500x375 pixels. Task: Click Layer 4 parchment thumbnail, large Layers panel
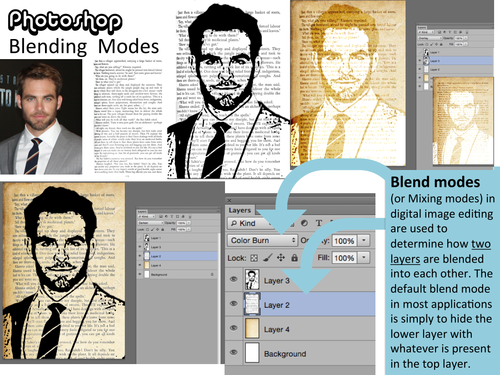[252, 328]
